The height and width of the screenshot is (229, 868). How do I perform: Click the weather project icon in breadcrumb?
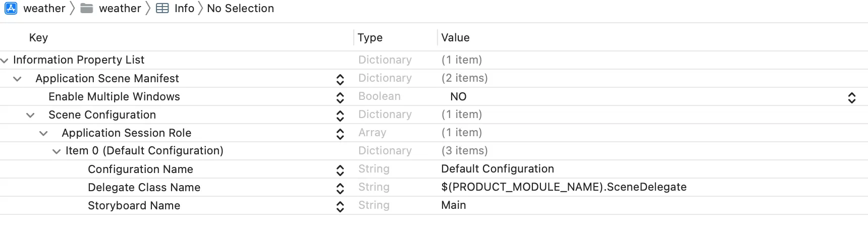click(11, 9)
